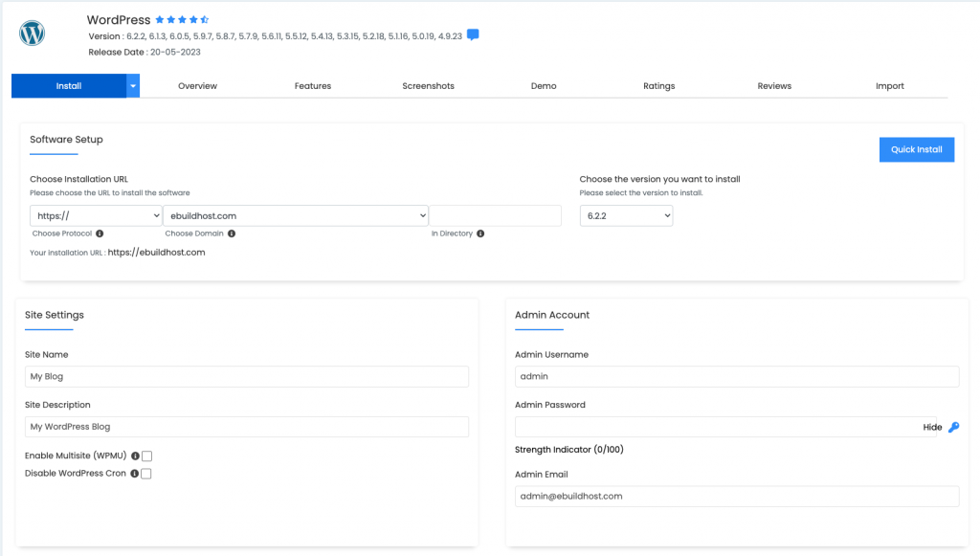Expand the Install button dropdown arrow
The height and width of the screenshot is (556, 980).
point(133,85)
